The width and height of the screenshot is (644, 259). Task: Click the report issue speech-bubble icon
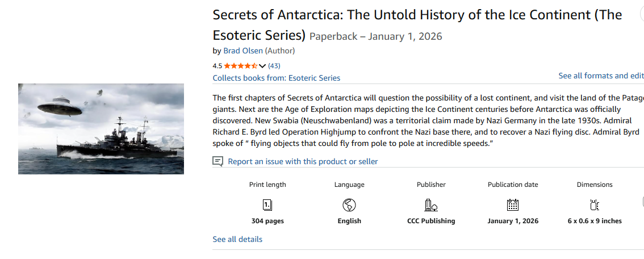click(x=218, y=162)
